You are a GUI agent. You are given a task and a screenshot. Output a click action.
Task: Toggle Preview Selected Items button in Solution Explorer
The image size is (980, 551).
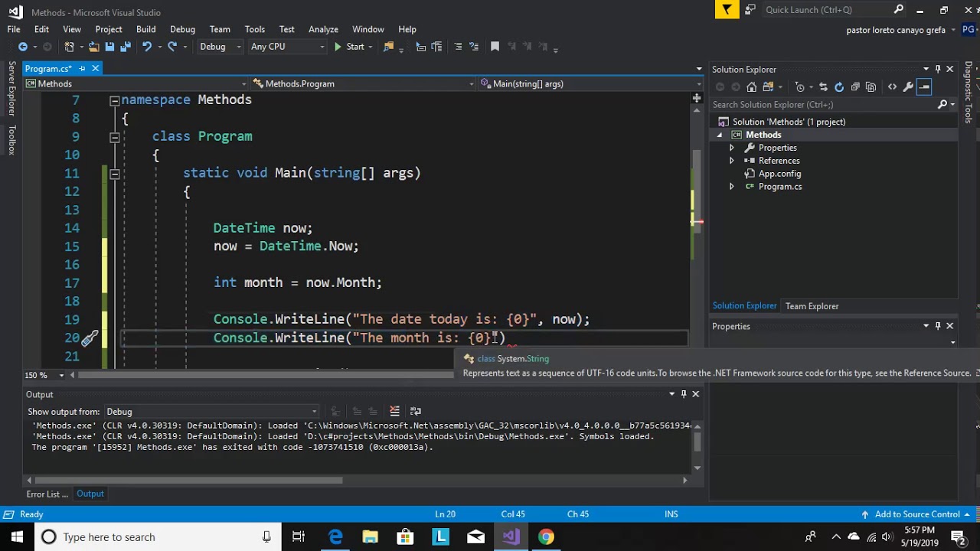[924, 87]
